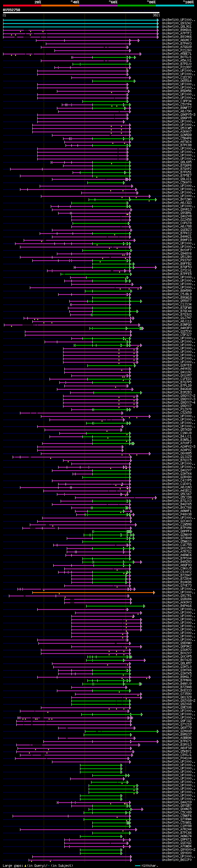Select the UniRef100_A5AJX1 label
The width and height of the screenshot is (197, 868).
(177, 61)
